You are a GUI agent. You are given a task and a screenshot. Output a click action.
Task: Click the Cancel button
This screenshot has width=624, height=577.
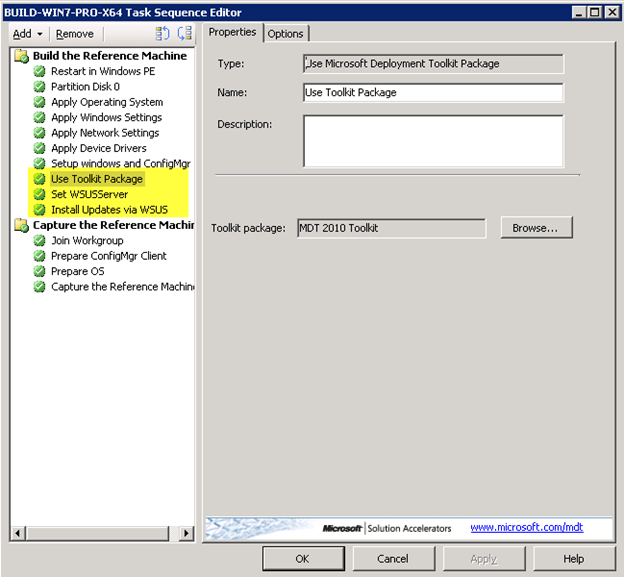click(x=392, y=559)
